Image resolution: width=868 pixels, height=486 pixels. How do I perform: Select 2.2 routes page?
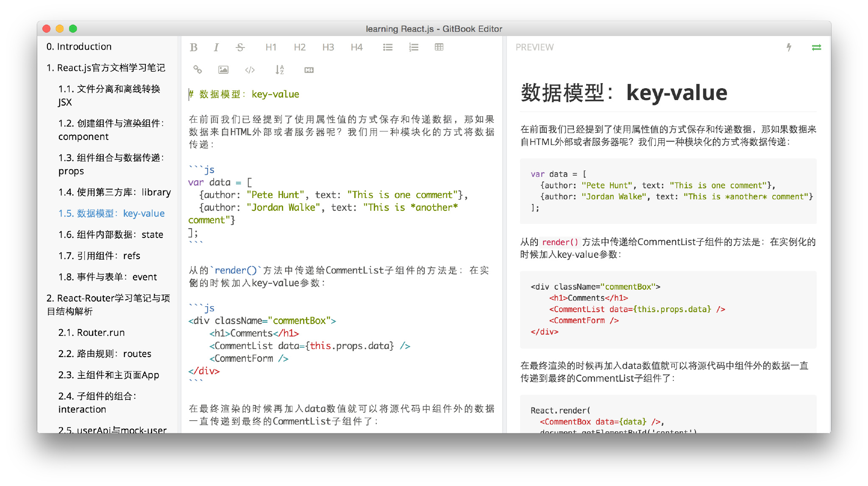[105, 354]
